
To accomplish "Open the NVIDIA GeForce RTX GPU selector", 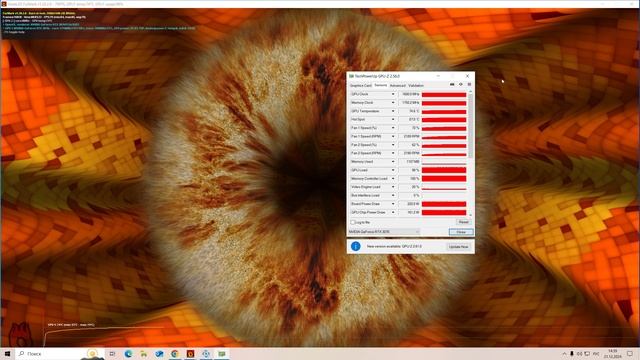I will tap(384, 231).
